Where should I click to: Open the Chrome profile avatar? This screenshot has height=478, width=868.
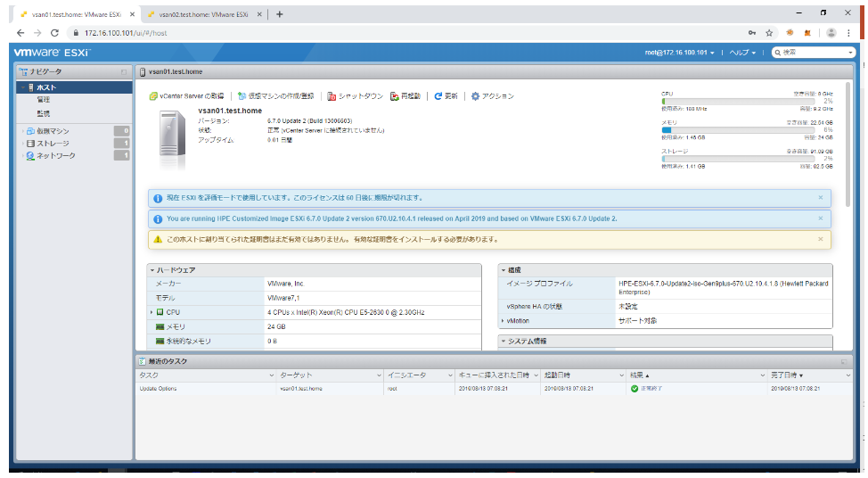pyautogui.click(x=831, y=33)
